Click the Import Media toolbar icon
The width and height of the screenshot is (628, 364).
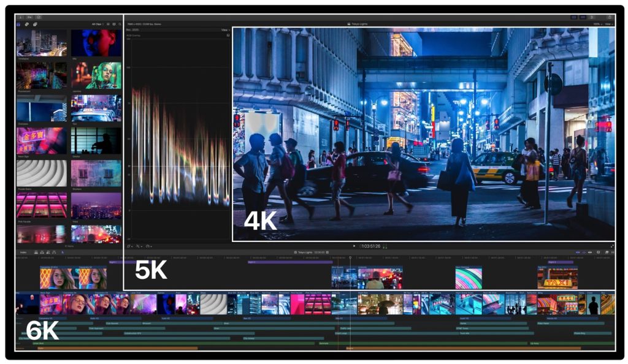coord(20,17)
